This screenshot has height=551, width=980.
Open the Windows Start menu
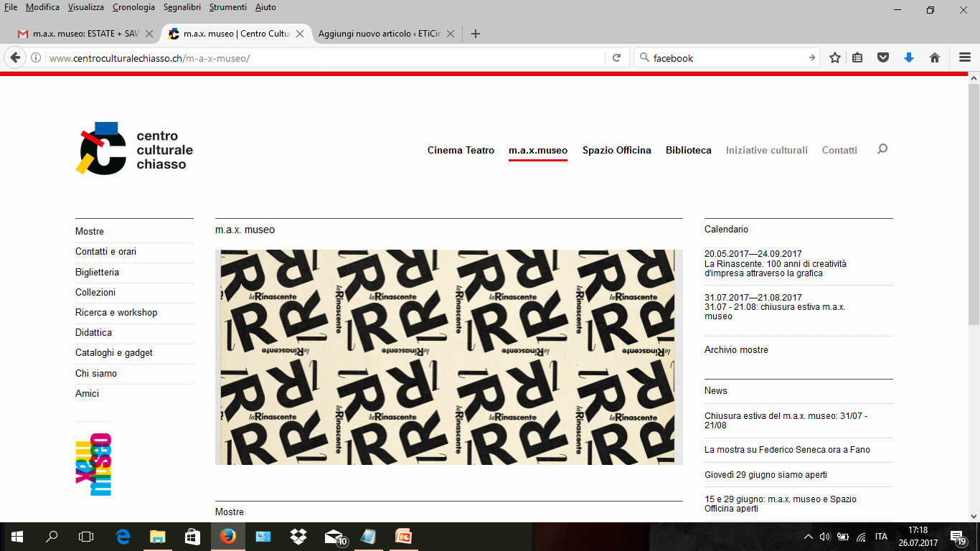pyautogui.click(x=17, y=537)
